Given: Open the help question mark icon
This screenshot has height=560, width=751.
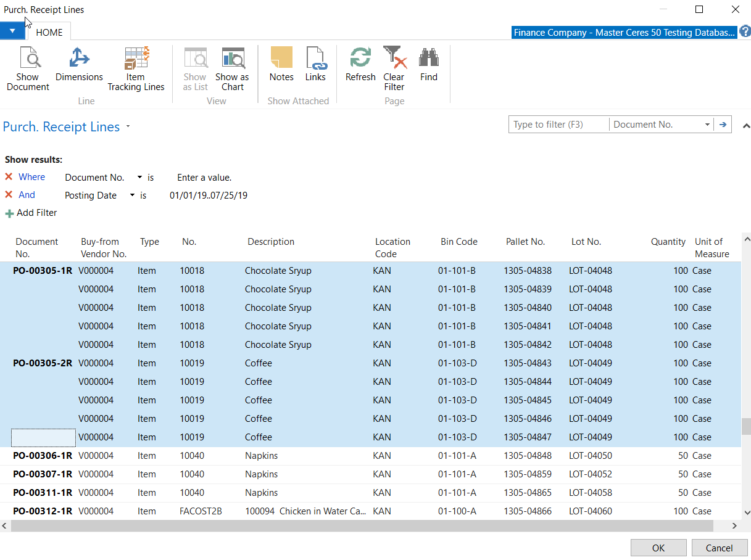Looking at the screenshot, I should (744, 32).
